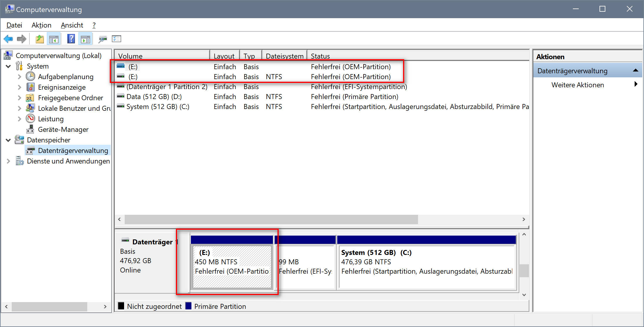
Task: Collapse the System tree node
Action: click(8, 66)
